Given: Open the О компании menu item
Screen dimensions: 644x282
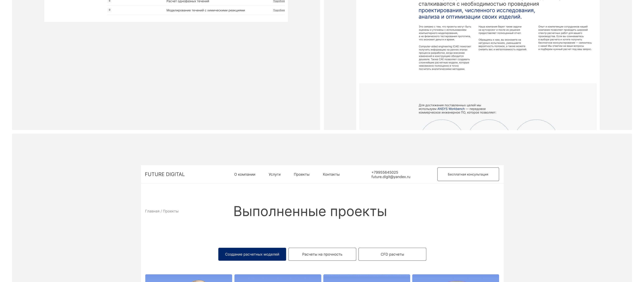Looking at the screenshot, I should click(245, 174).
